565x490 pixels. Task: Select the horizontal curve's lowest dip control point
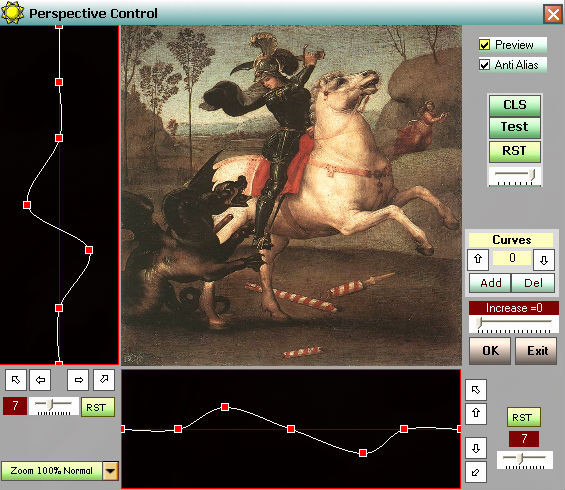coord(363,453)
